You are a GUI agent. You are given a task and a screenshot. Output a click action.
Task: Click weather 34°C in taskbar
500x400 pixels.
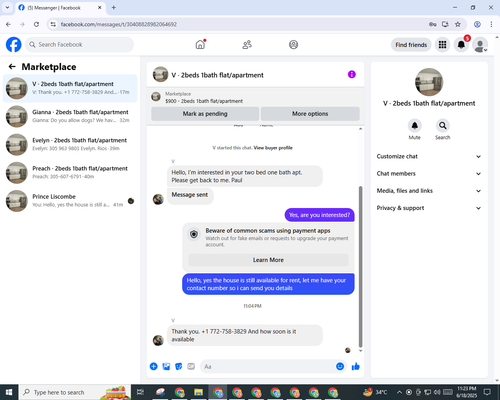[375, 392]
